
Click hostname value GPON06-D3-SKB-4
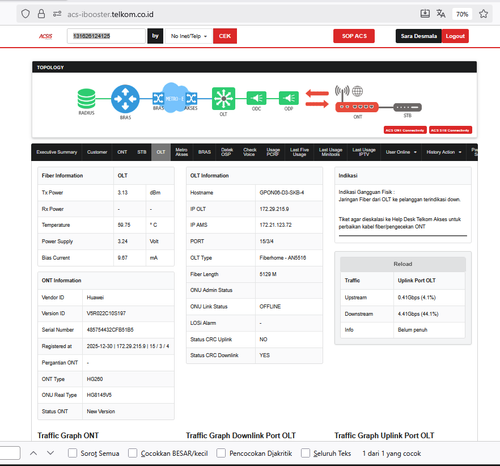click(282, 193)
